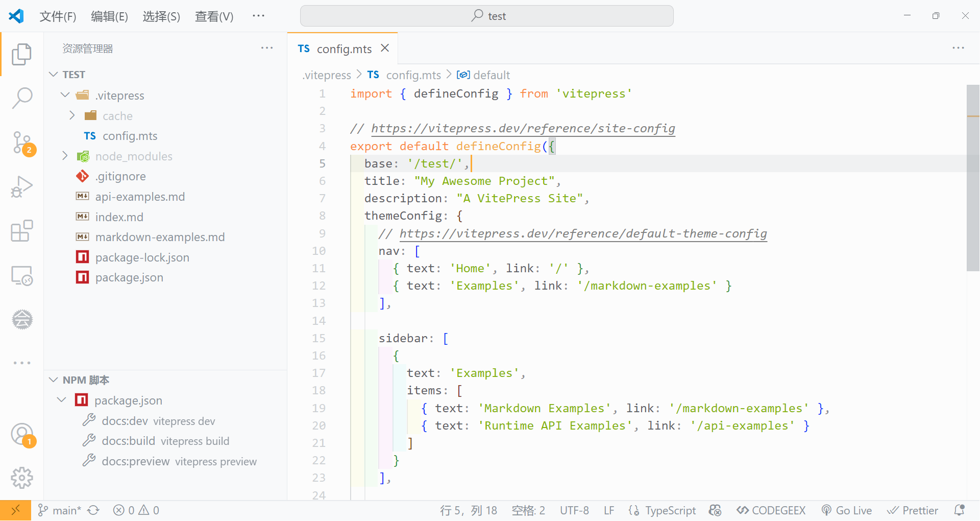The width and height of the screenshot is (980, 521).
Task: Click the notifications bell in status bar
Action: point(960,510)
